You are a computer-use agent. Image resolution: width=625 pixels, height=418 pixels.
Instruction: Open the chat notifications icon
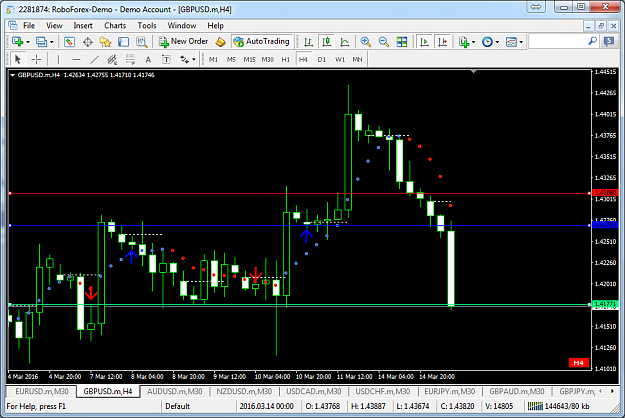(x=609, y=41)
